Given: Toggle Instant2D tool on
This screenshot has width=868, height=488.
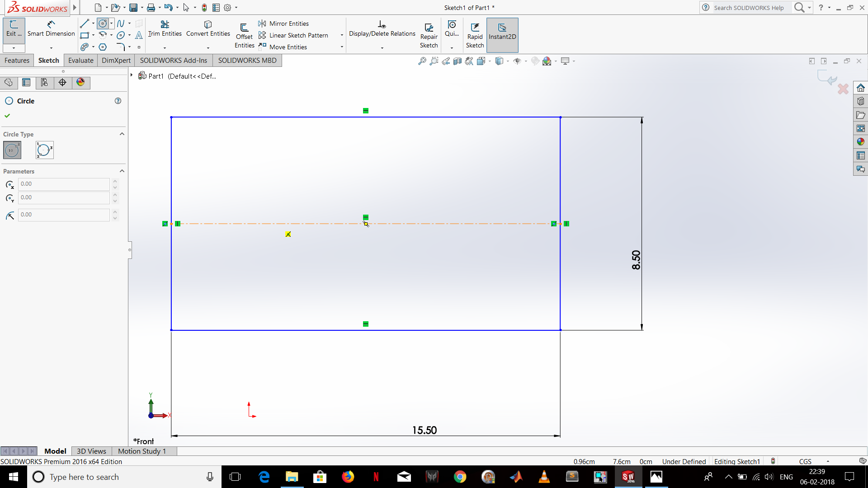Looking at the screenshot, I should pos(502,34).
